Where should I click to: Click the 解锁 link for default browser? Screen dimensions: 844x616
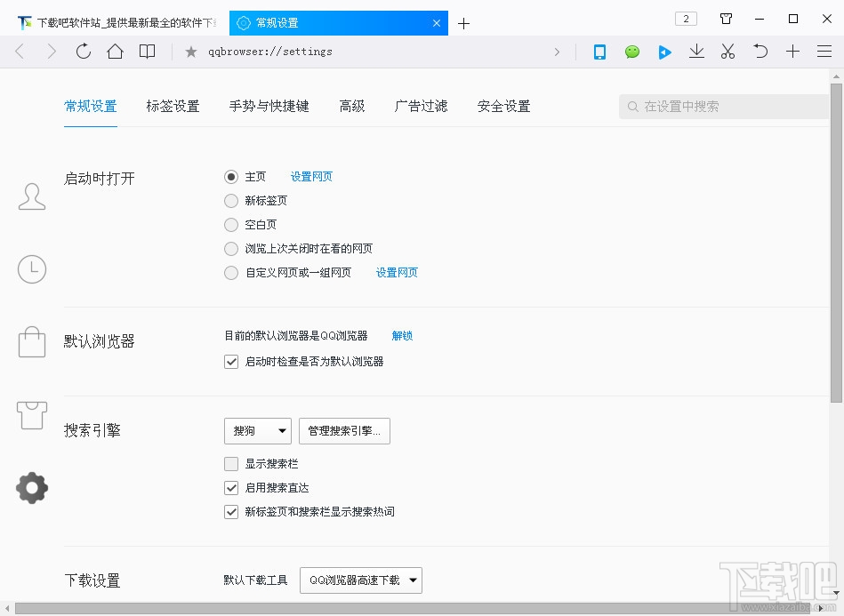pyautogui.click(x=401, y=336)
